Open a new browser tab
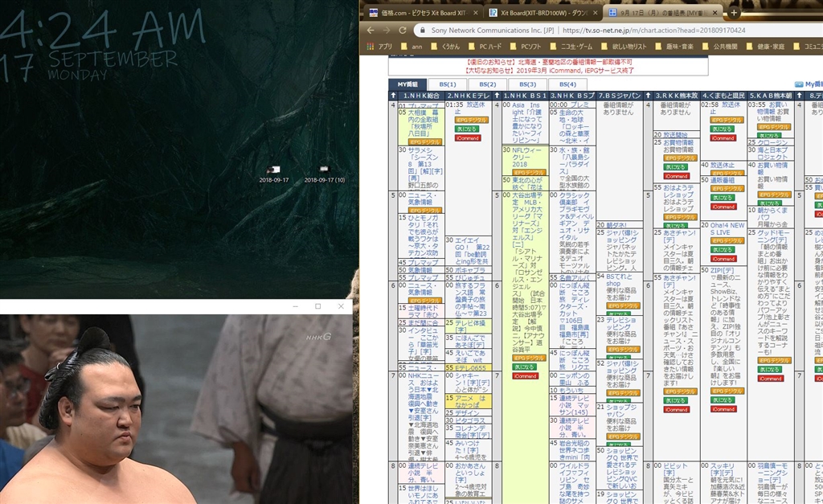Viewport: 823px width, 504px height. [734, 13]
